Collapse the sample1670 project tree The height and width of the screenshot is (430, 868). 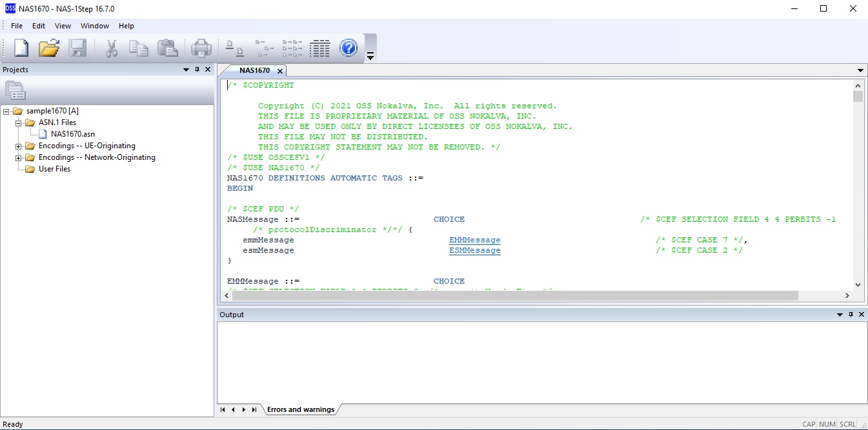tap(6, 110)
